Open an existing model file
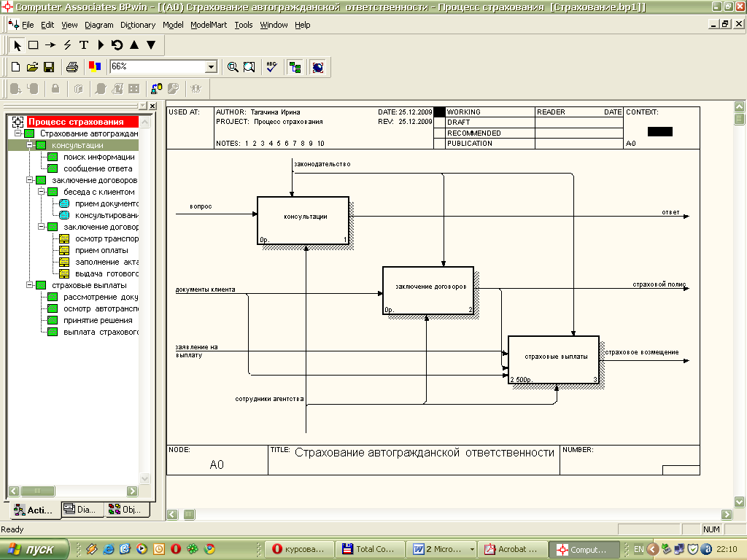 click(x=32, y=67)
